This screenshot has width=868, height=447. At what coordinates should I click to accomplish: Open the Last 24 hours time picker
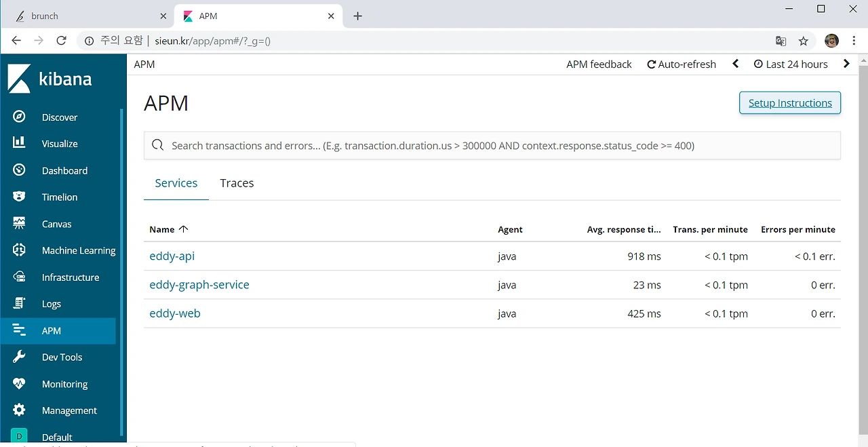coord(791,64)
